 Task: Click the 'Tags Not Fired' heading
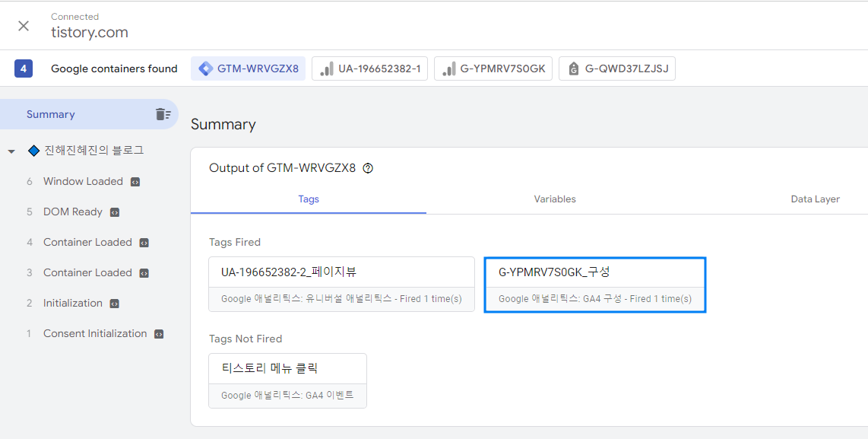(246, 339)
